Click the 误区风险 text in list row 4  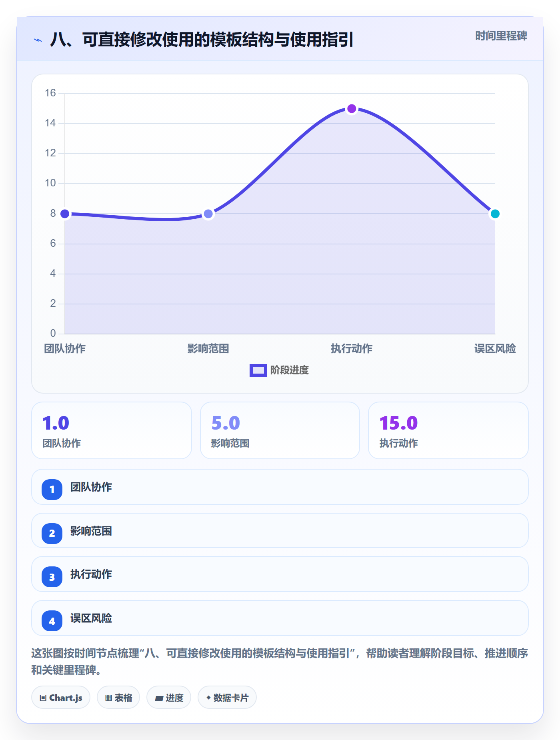point(91,618)
